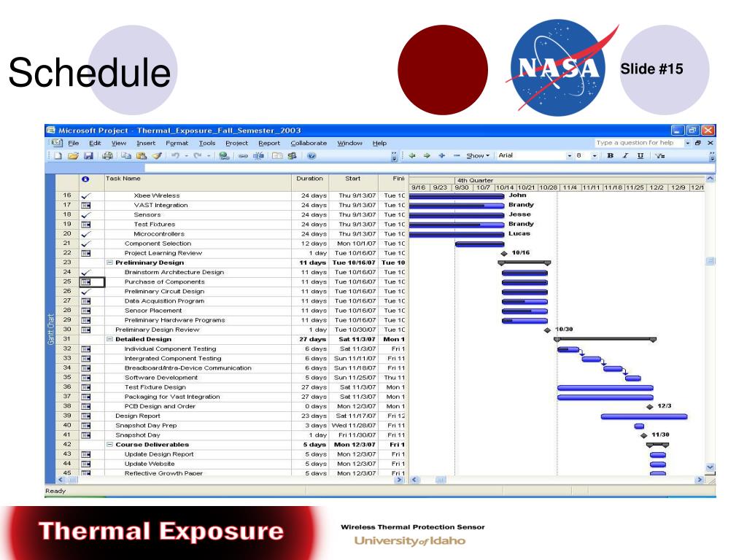Click the checkmark indicator on row 16
This screenshot has width=747, height=560.
[86, 195]
